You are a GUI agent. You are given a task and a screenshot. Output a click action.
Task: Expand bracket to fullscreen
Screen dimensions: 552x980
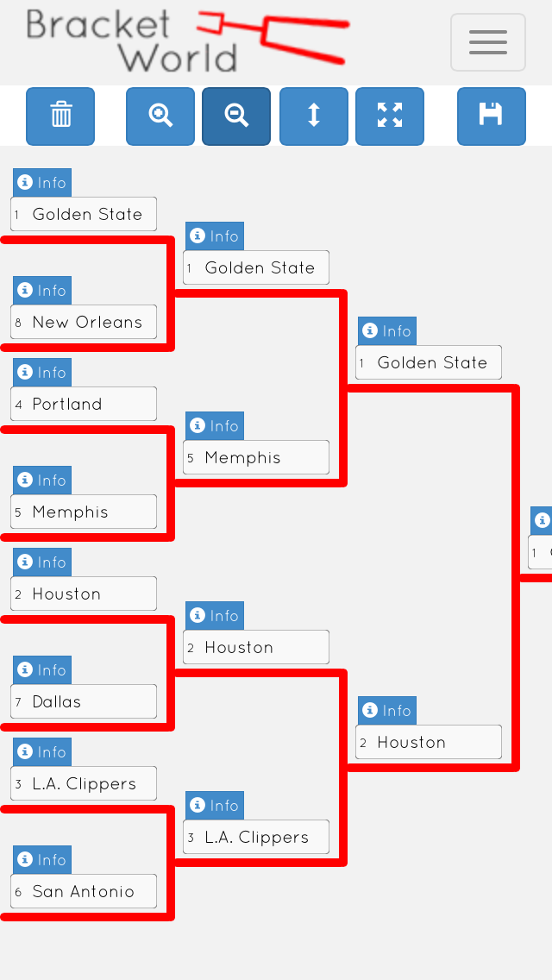pos(390,116)
